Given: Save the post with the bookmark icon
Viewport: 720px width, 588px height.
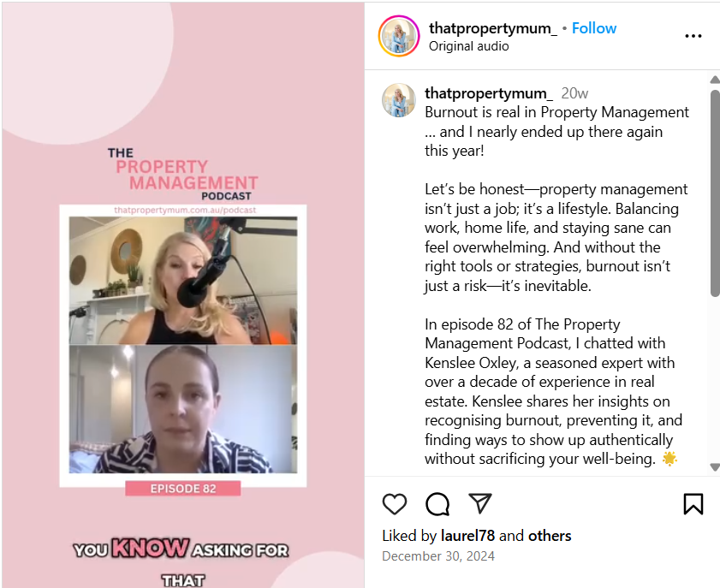Looking at the screenshot, I should click(x=693, y=504).
